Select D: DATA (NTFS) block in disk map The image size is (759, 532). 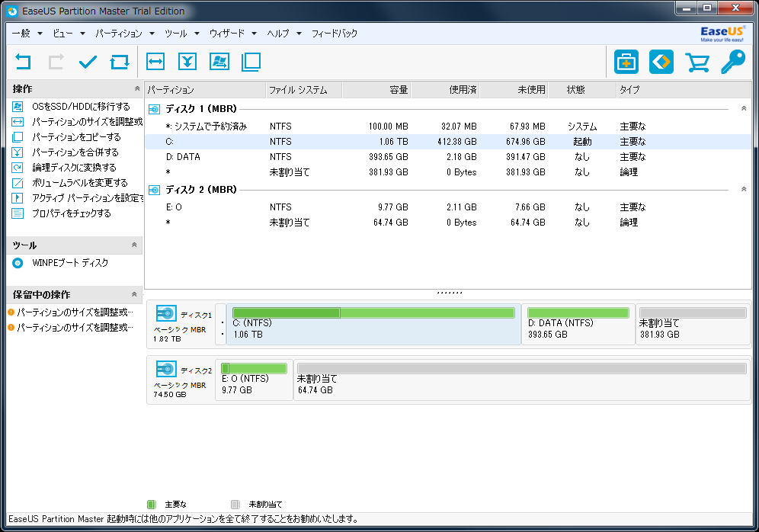578,325
